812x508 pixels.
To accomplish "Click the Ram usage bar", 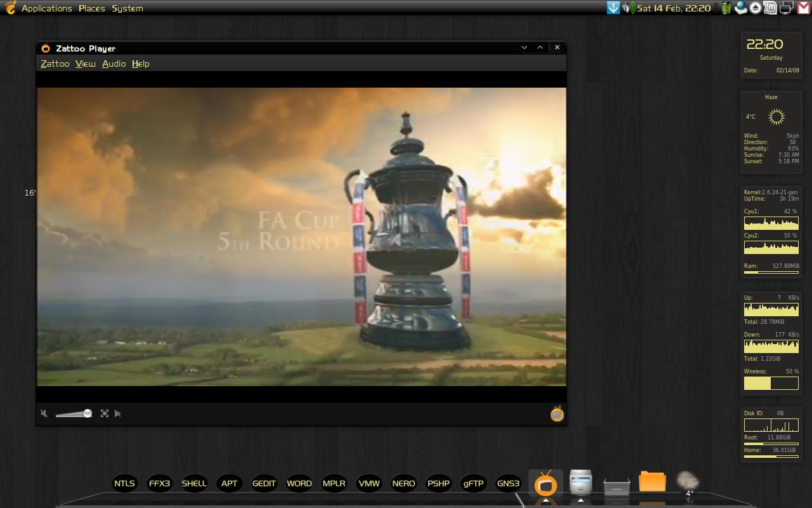I will tap(771, 272).
